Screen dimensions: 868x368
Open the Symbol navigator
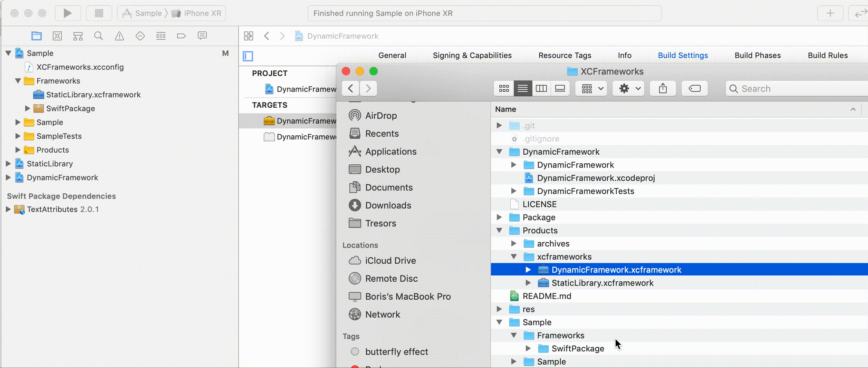point(78,36)
